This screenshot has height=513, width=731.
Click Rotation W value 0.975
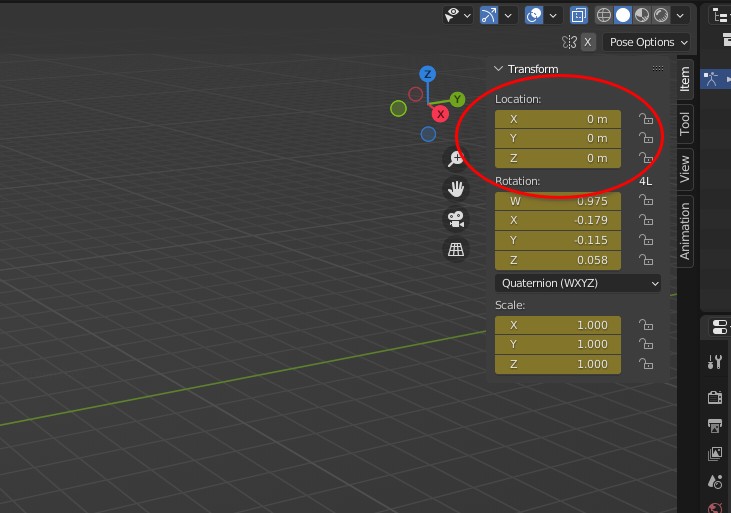click(x=558, y=201)
